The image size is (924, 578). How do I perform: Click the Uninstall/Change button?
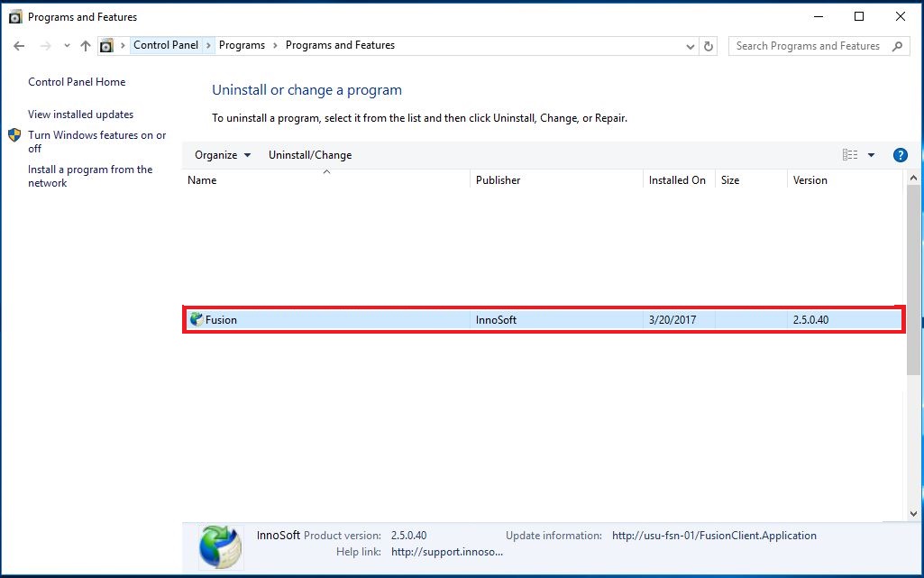tap(310, 155)
